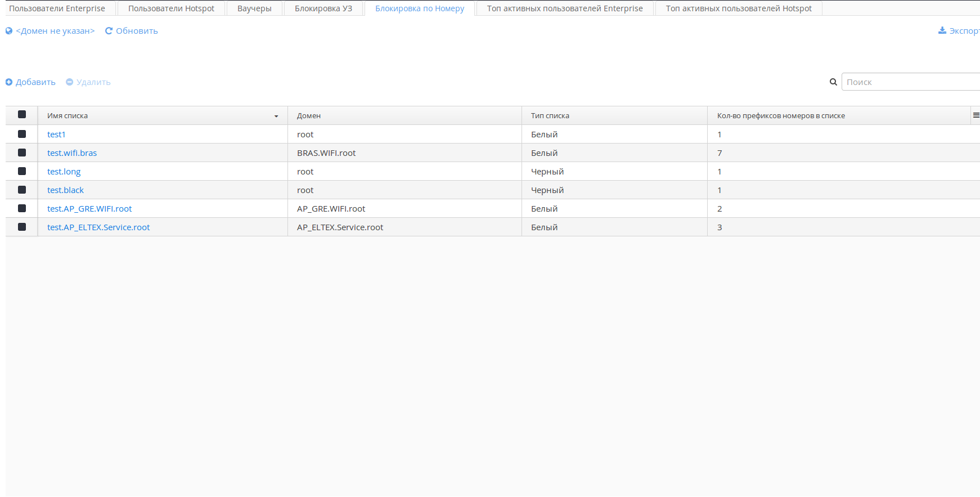980x497 pixels.
Task: Open the table column menu icon
Action: pos(975,115)
